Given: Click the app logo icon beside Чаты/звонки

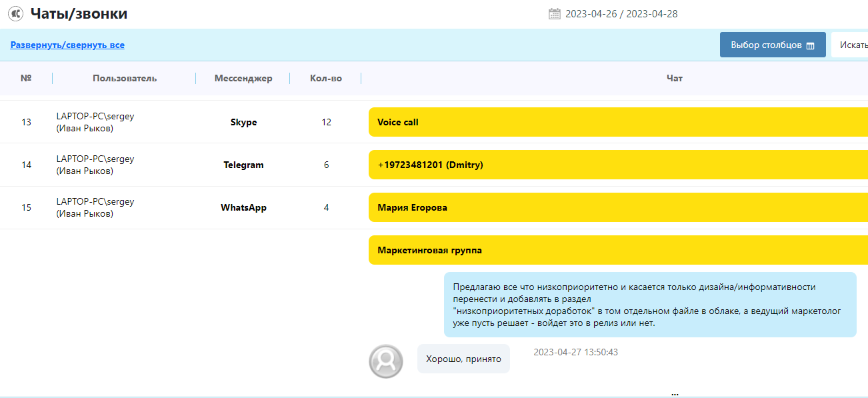Looking at the screenshot, I should click(15, 13).
